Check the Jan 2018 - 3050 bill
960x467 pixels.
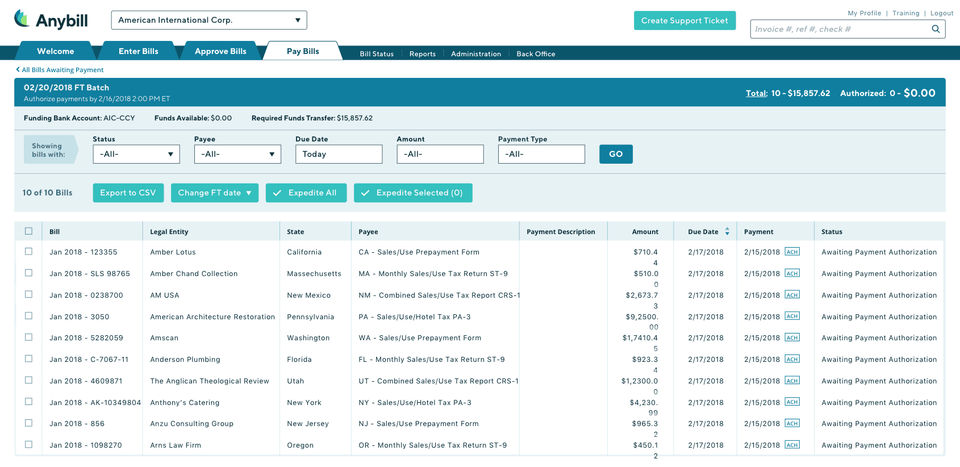click(28, 316)
